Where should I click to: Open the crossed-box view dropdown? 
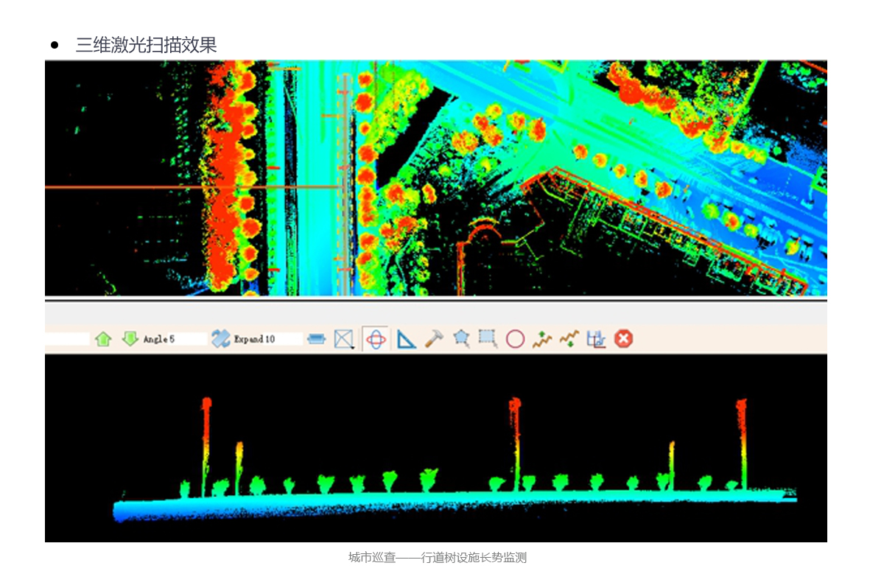tap(344, 339)
